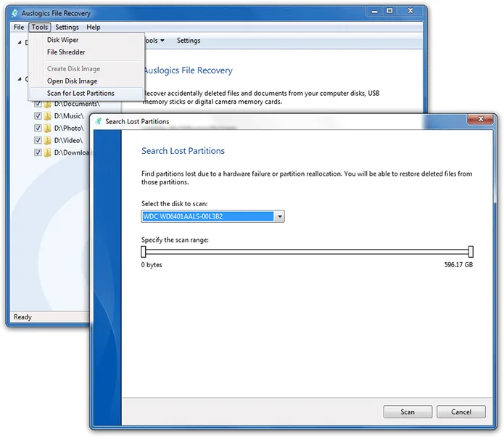This screenshot has width=504, height=437.
Task: Click the Search Lost Partitions dialog icon
Action: [99, 121]
